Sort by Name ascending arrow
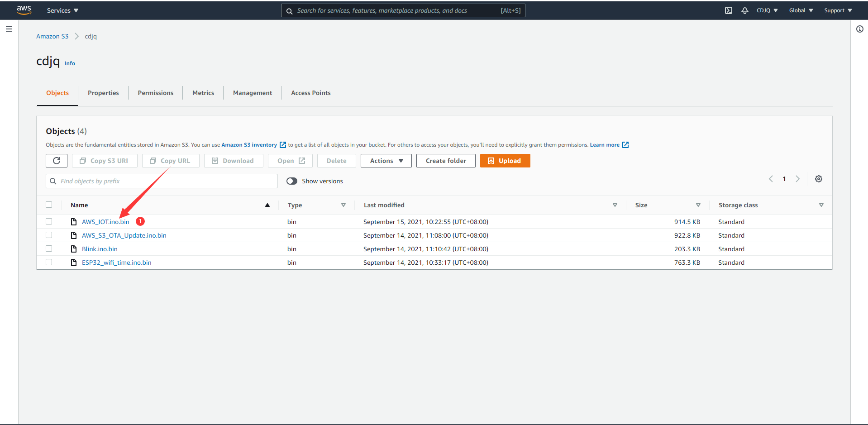This screenshot has width=868, height=425. [267, 205]
